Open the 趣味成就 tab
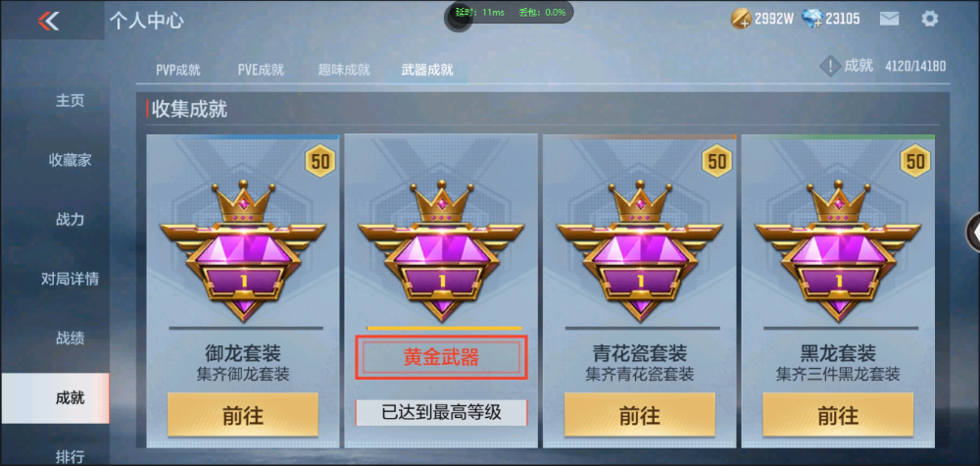The image size is (980, 466). (x=344, y=70)
